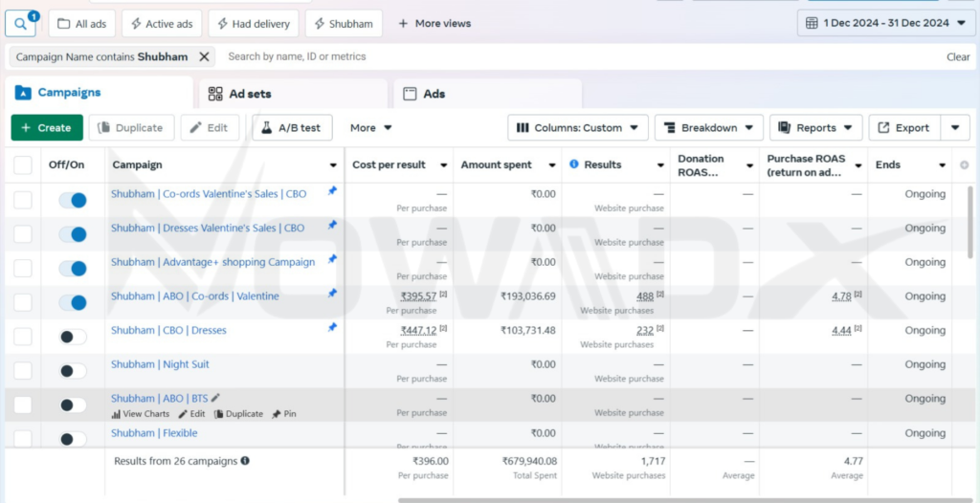This screenshot has width=980, height=503.
Task: Expand the Breakdown dropdown
Action: [x=708, y=128]
